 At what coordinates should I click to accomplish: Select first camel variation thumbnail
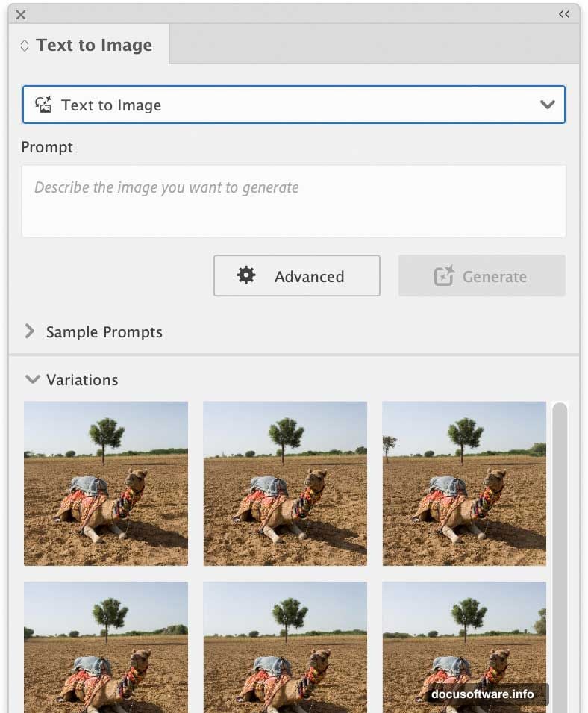coord(106,484)
